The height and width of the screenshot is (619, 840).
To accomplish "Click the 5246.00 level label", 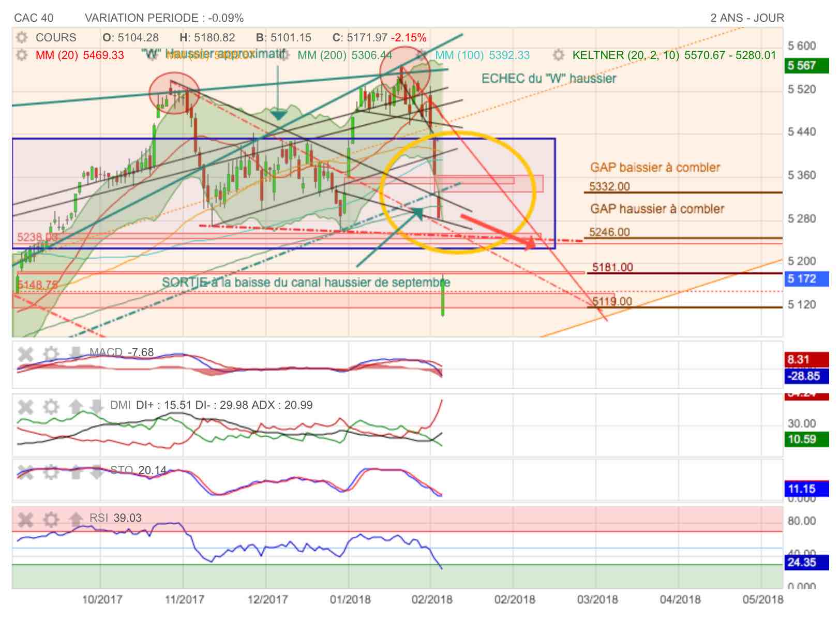I will point(609,232).
